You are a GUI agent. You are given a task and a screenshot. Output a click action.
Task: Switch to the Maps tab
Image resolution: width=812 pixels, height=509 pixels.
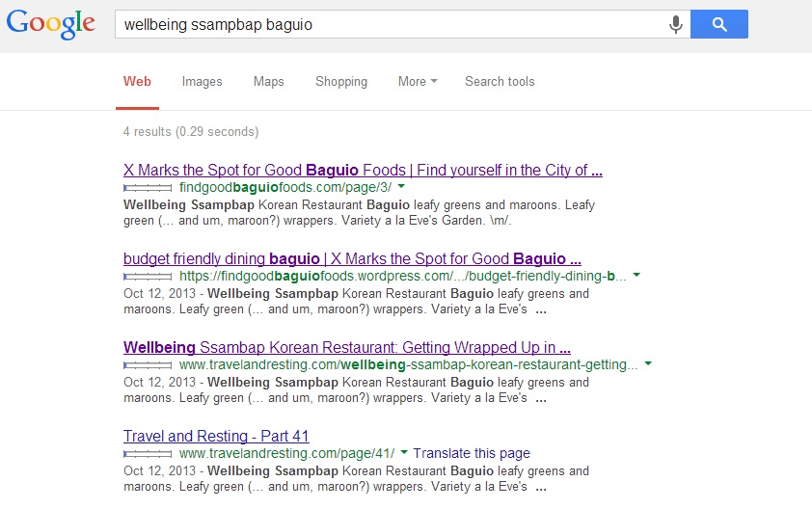(x=268, y=82)
